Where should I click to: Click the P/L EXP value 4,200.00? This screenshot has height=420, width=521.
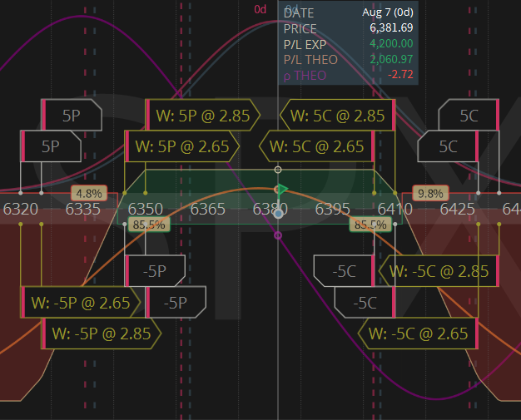[x=391, y=43]
